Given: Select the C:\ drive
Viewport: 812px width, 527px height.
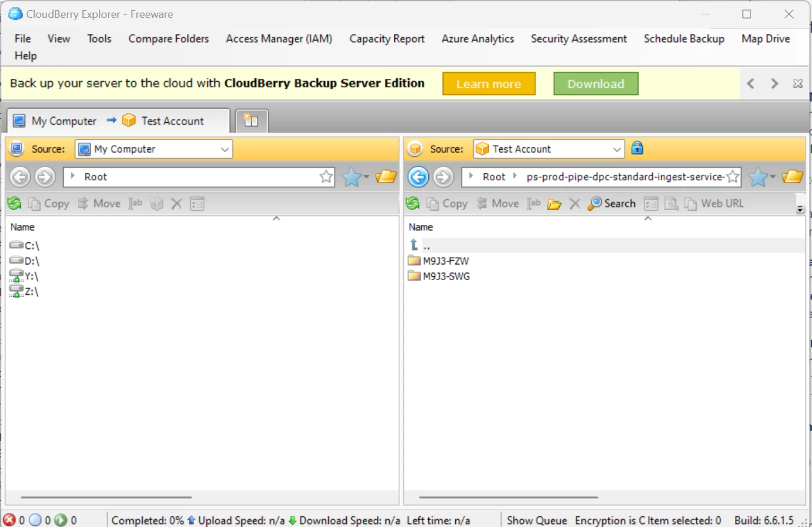Looking at the screenshot, I should [x=24, y=246].
